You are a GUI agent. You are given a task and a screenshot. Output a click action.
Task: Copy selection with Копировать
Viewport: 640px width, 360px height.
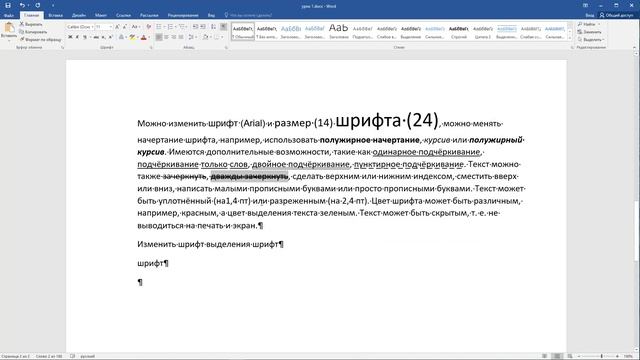point(33,32)
